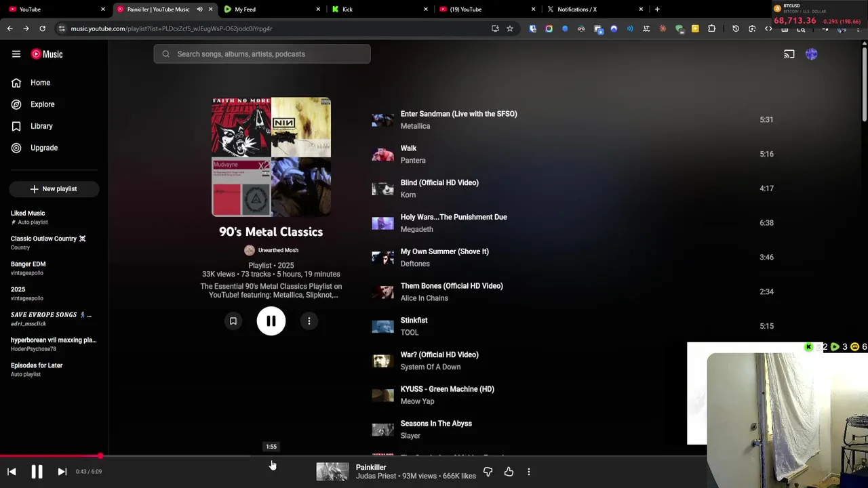
Task: Skip to next track
Action: (x=62, y=472)
